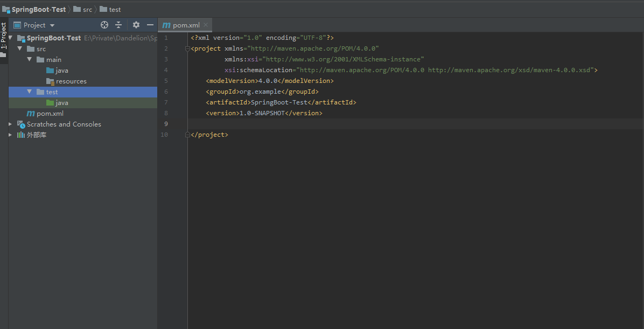Close the pom.xml editor tab
Image resolution: width=644 pixels, height=329 pixels.
point(206,25)
